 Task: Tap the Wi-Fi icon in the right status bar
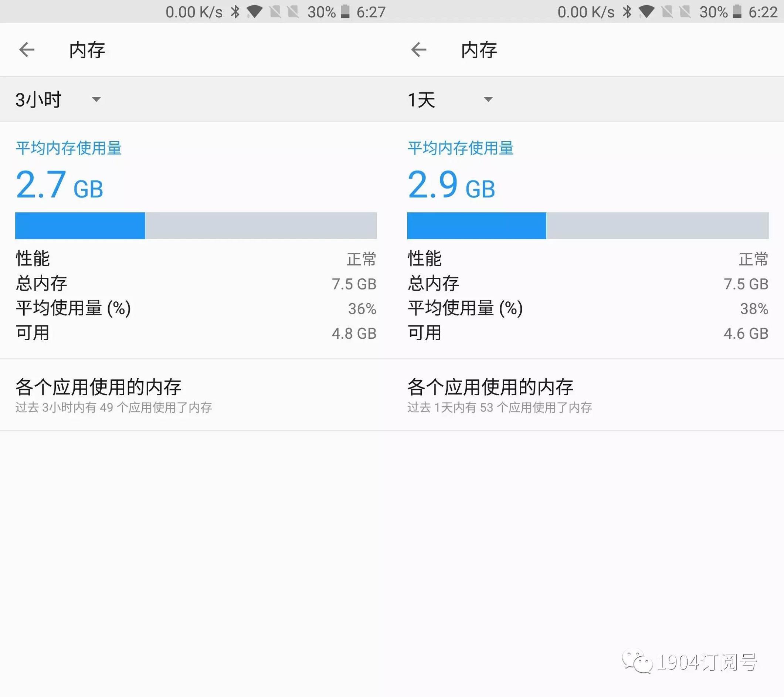[647, 11]
